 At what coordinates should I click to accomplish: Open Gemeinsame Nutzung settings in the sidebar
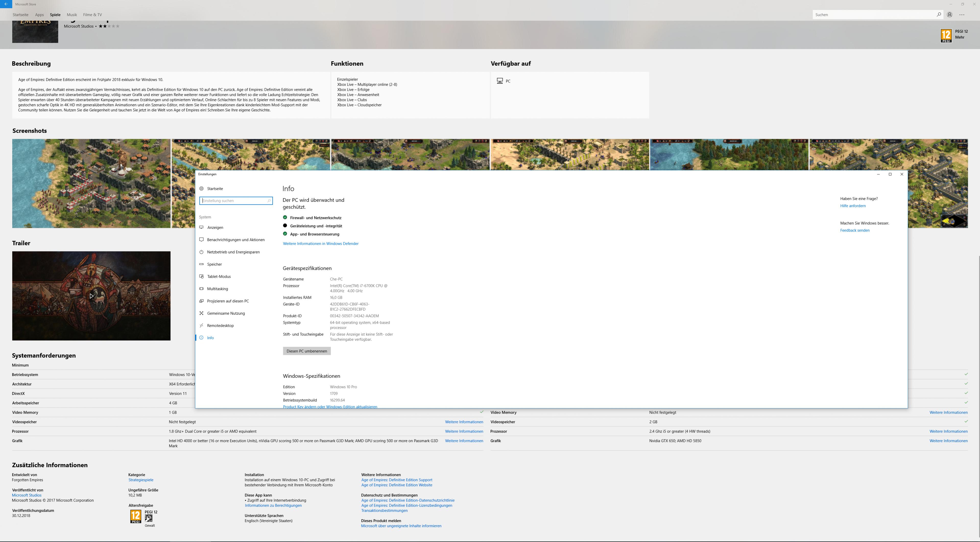[x=226, y=313]
